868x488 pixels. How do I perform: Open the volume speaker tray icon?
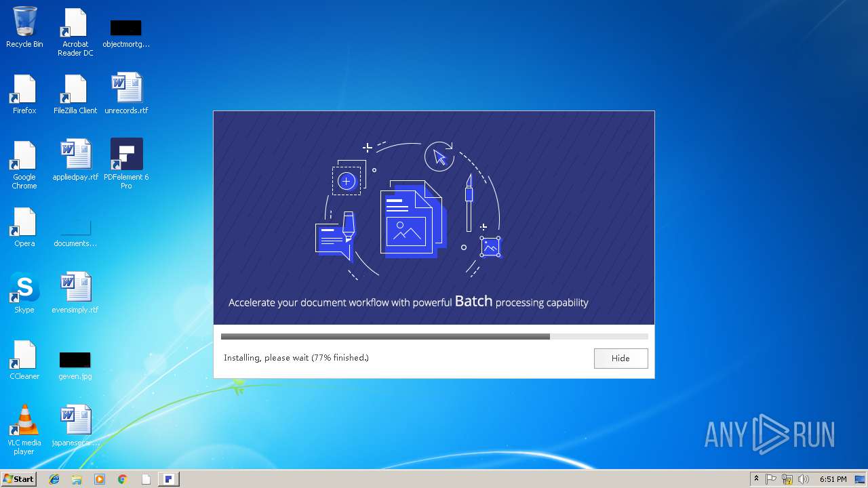[804, 479]
